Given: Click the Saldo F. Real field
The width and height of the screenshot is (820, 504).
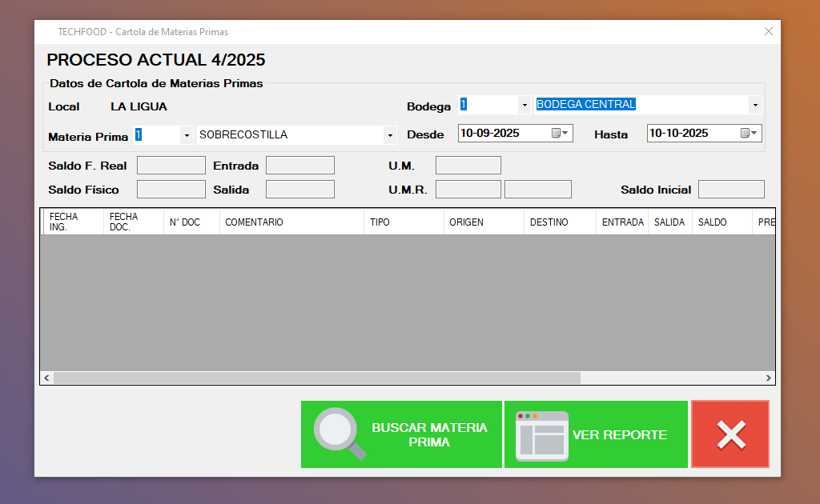Looking at the screenshot, I should [171, 166].
